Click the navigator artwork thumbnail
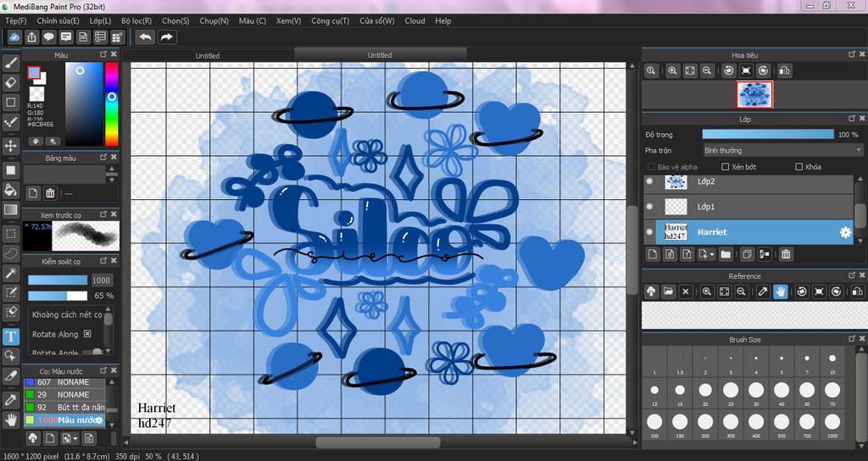Image resolution: width=868 pixels, height=461 pixels. [754, 95]
